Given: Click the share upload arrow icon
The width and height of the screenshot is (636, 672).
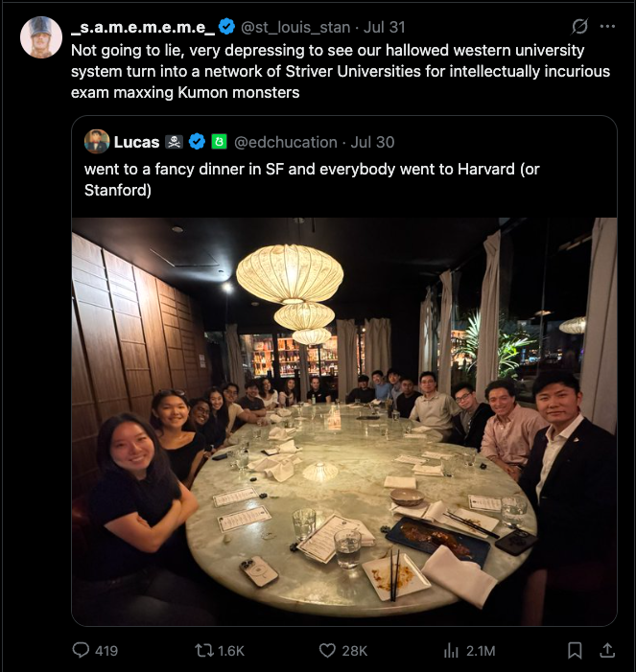Looking at the screenshot, I should click(606, 650).
